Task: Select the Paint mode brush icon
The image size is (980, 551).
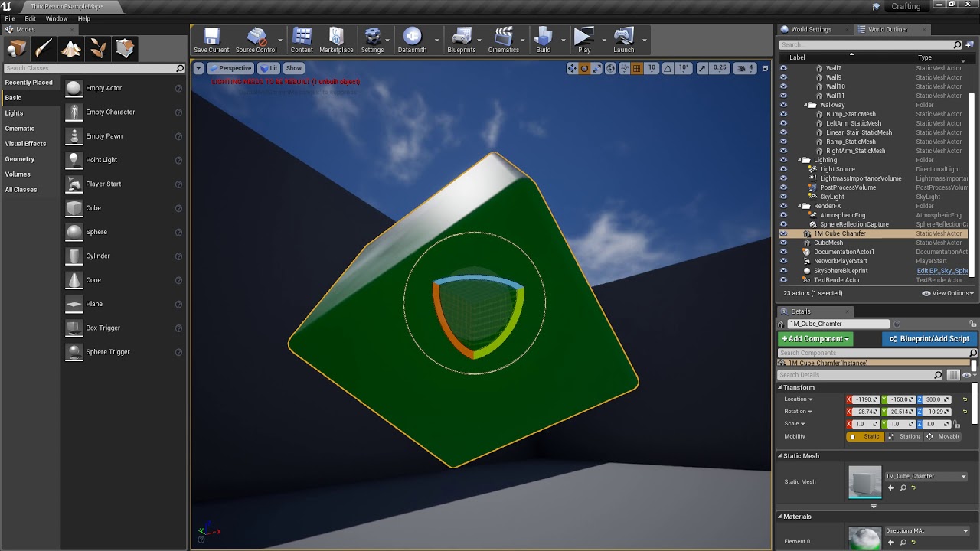Action: [44, 48]
